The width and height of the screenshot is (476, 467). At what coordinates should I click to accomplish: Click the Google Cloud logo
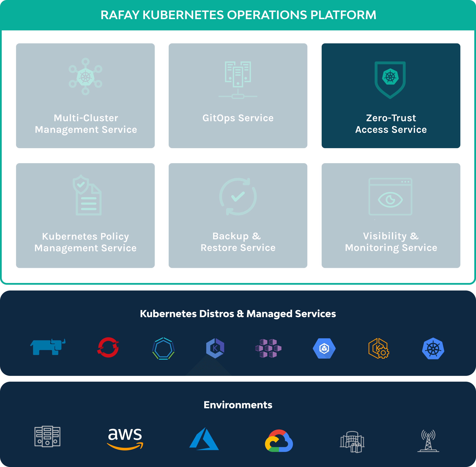point(279,441)
